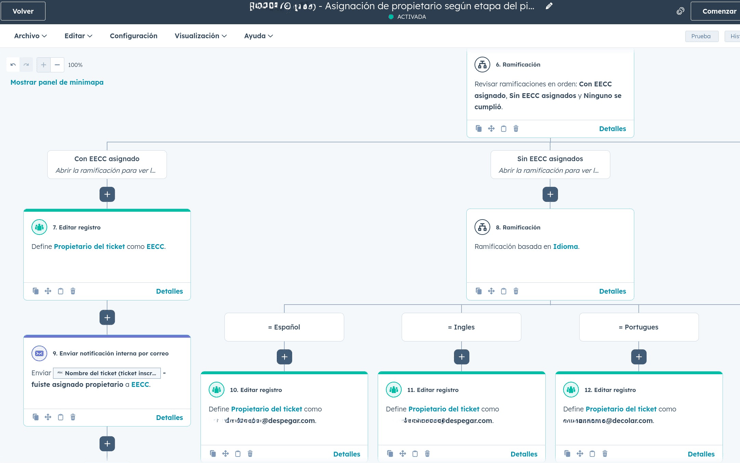The width and height of the screenshot is (740, 463).
Task: Delete the step 6 Ramificación action
Action: (516, 128)
